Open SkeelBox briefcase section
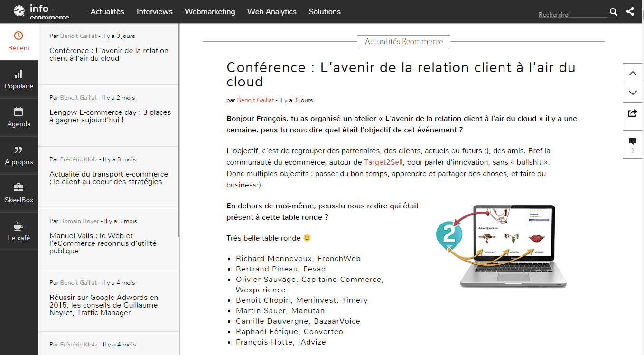Viewport: 644px width, 355px height. click(19, 193)
